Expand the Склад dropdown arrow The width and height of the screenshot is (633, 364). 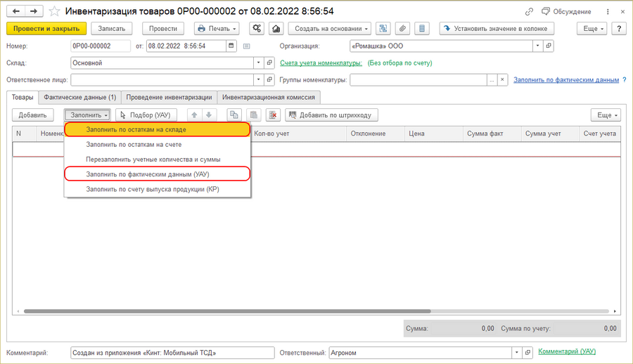tap(259, 63)
